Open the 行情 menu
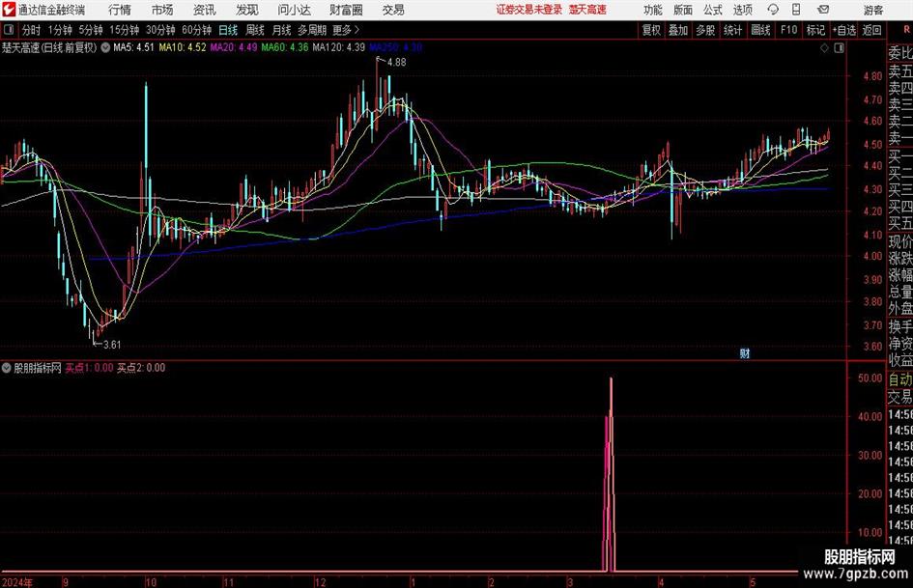Image resolution: width=913 pixels, height=588 pixels. pyautogui.click(x=120, y=10)
